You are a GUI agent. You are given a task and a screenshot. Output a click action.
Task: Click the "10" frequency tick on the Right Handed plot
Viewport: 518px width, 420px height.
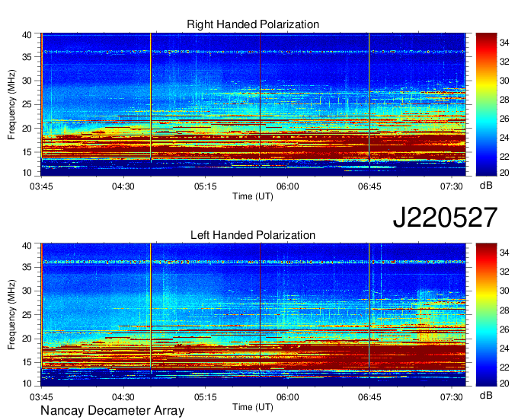pos(27,173)
